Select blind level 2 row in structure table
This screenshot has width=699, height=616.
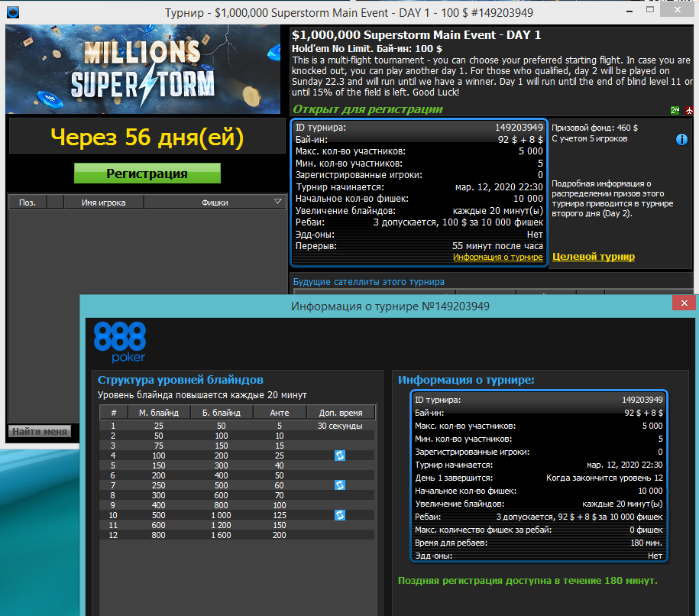pyautogui.click(x=237, y=436)
